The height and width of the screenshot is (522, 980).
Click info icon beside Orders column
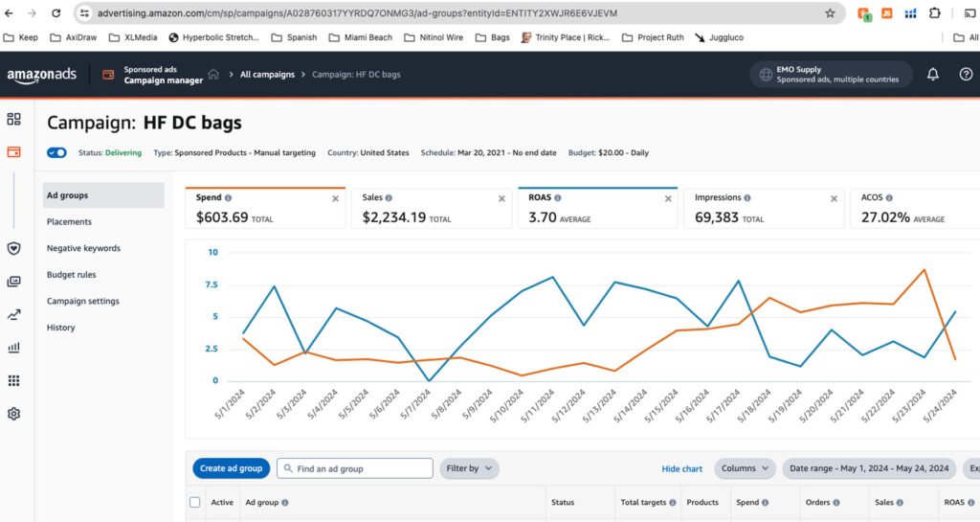pos(836,503)
